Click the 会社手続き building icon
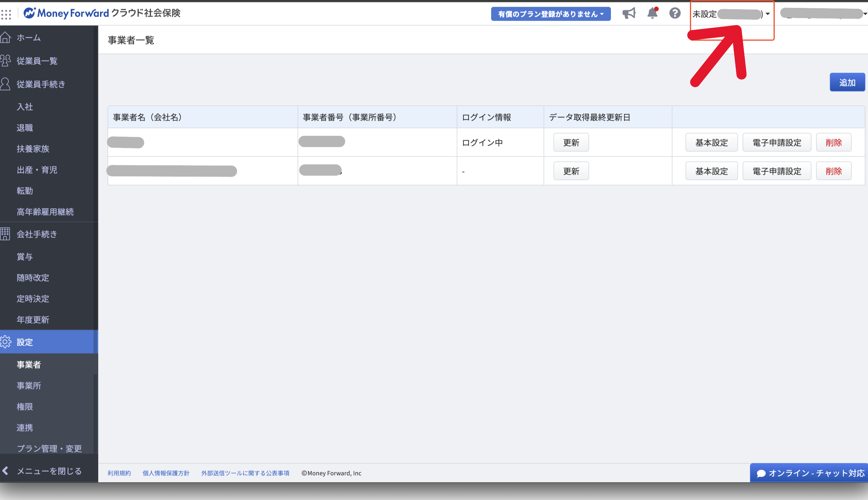Screen dimensions: 868x500 click(x=5, y=234)
